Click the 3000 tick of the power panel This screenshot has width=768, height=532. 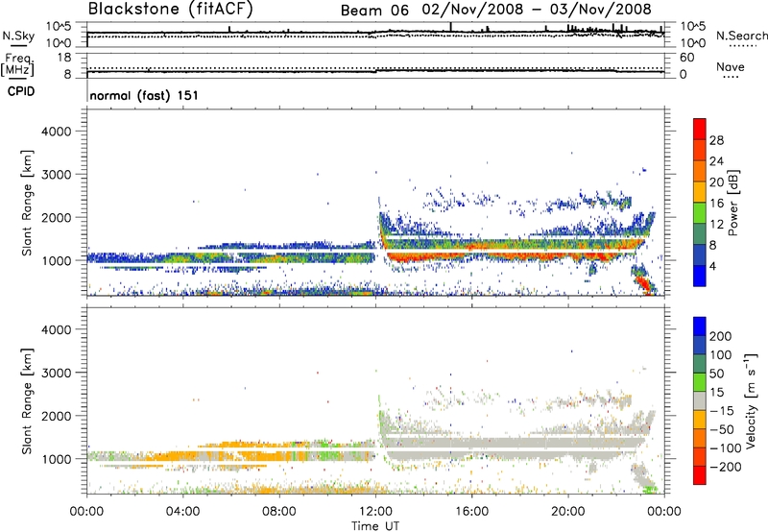click(x=56, y=175)
